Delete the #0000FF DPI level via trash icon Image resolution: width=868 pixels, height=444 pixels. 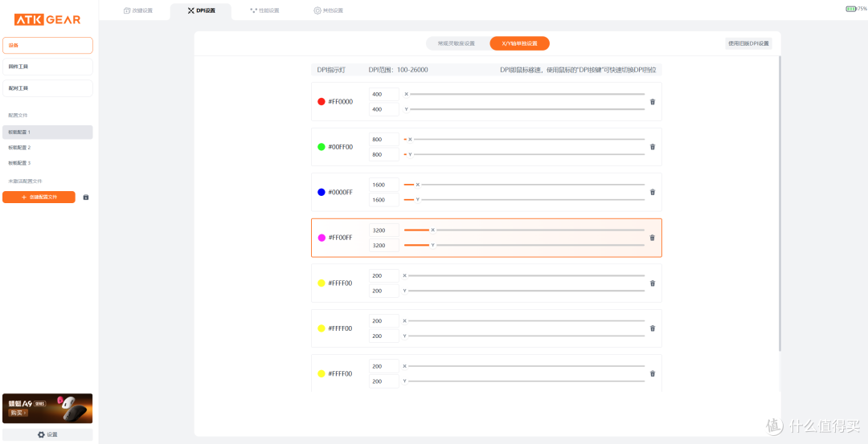tap(652, 193)
